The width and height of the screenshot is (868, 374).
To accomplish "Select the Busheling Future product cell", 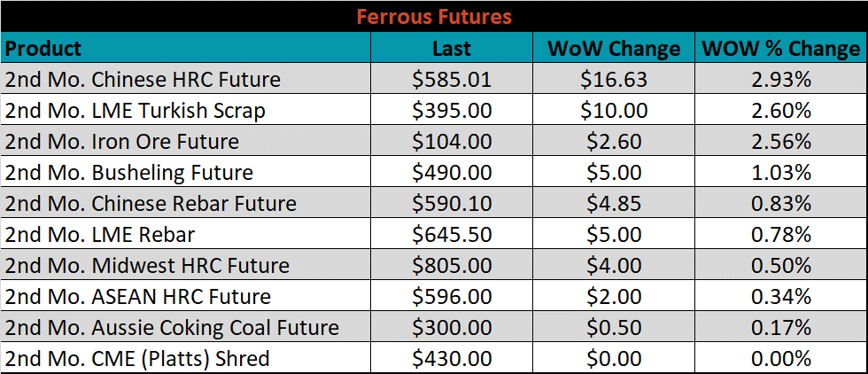I will [x=186, y=172].
